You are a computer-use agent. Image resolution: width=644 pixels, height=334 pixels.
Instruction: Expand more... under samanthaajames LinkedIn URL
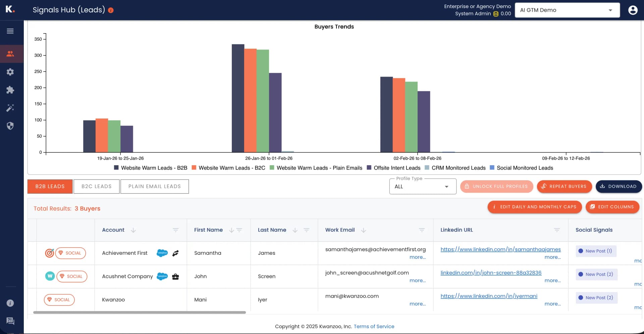point(553,257)
